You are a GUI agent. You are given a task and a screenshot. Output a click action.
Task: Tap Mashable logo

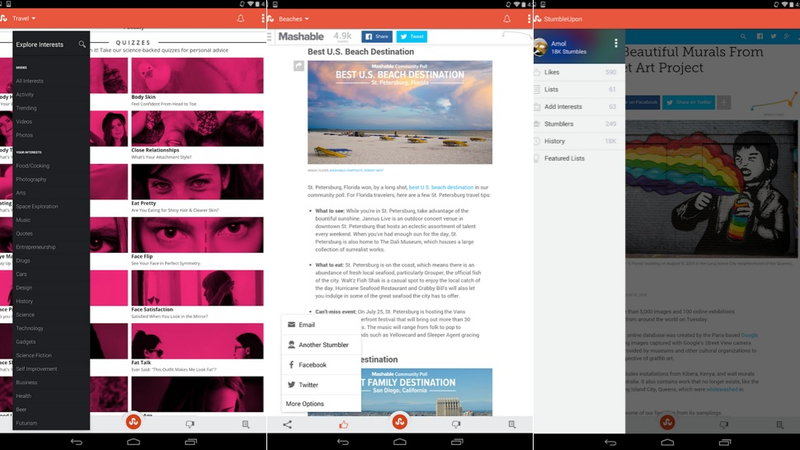pos(301,36)
